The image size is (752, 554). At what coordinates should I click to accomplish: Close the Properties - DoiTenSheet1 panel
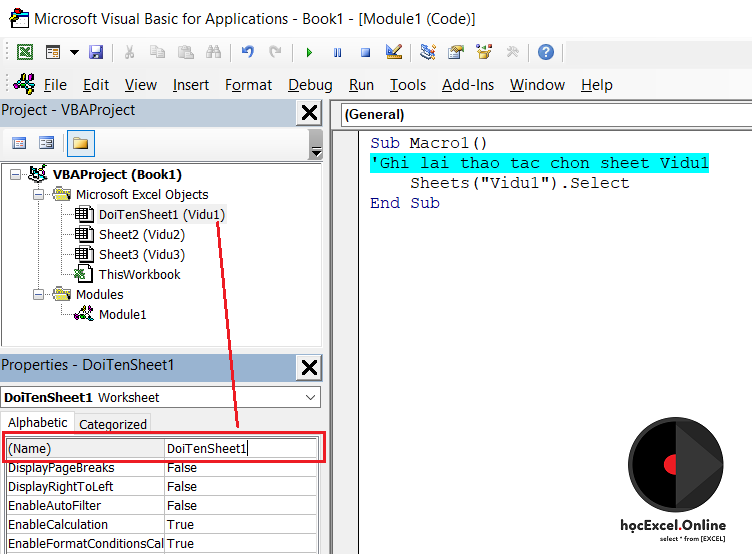(309, 368)
